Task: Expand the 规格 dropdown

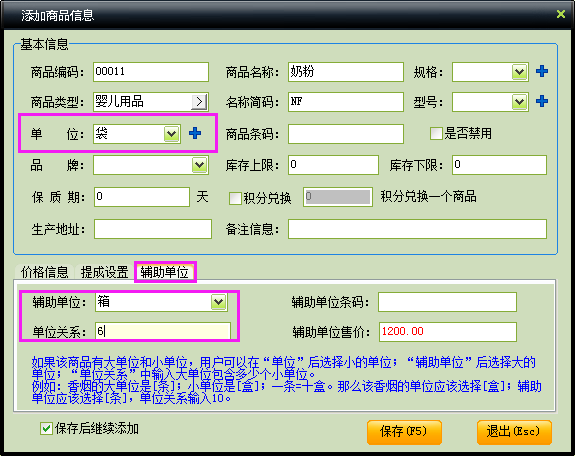Action: tap(519, 72)
